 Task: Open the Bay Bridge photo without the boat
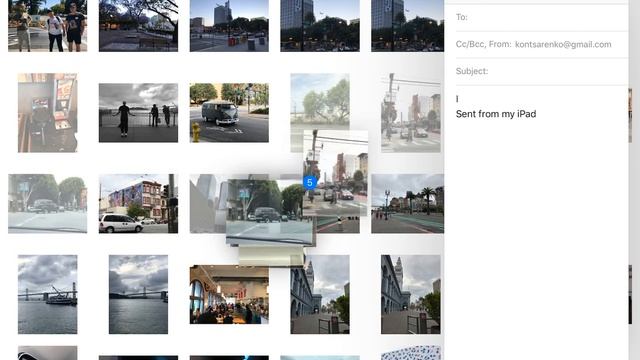click(x=138, y=294)
